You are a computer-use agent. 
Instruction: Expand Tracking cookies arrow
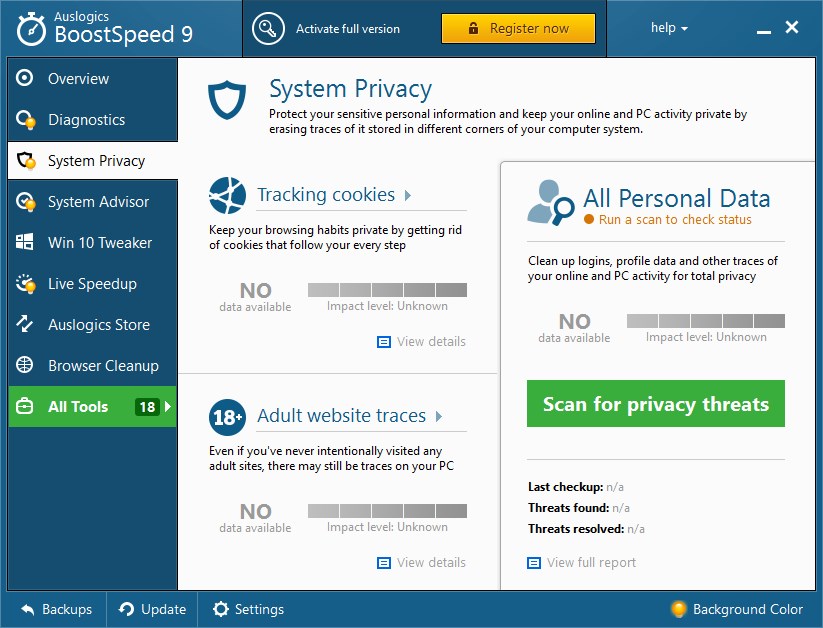408,195
